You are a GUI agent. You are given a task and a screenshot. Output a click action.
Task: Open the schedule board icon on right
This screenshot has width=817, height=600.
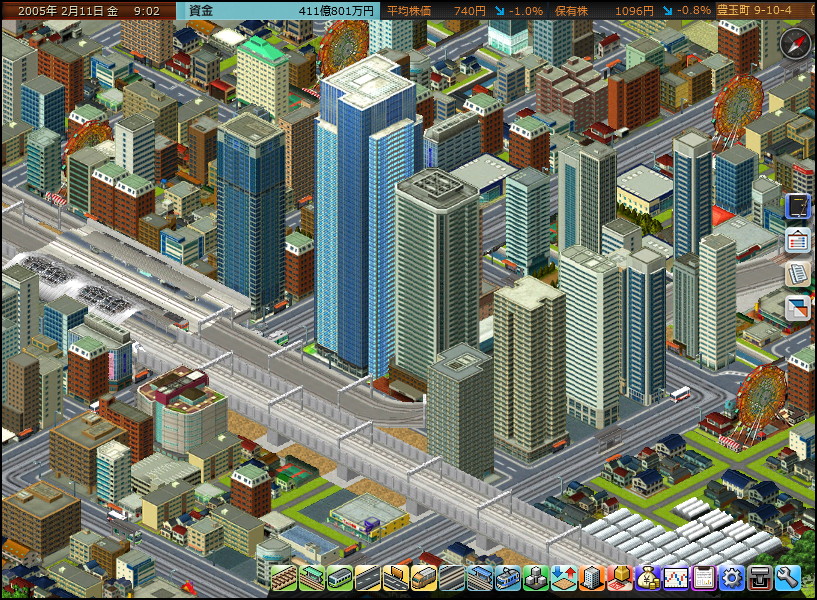click(798, 241)
